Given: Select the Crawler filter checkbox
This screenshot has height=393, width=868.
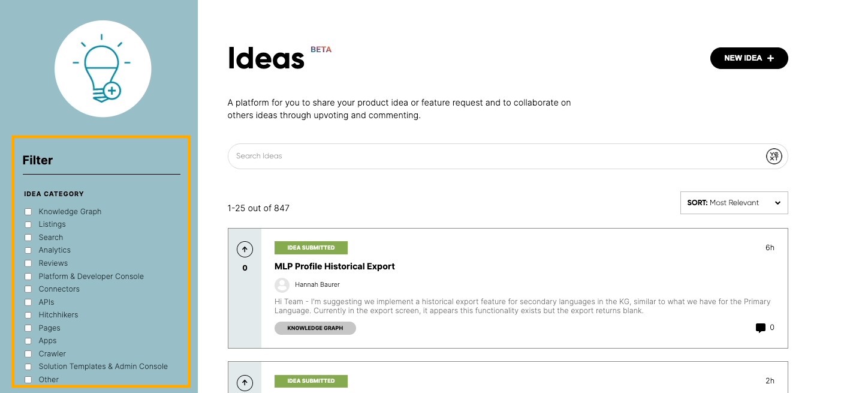Looking at the screenshot, I should (x=28, y=354).
